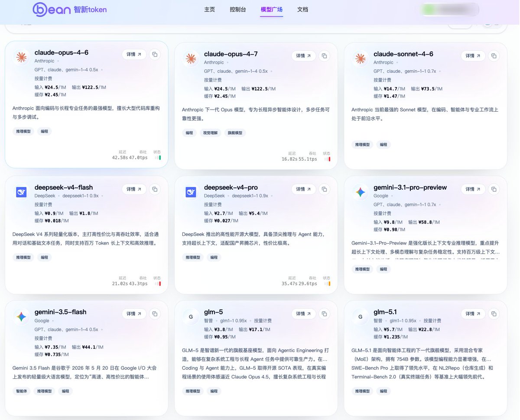Click the DeepSeek whale logo on deepseek-v4-pro
Image resolution: width=520 pixels, height=420 pixels.
click(191, 192)
